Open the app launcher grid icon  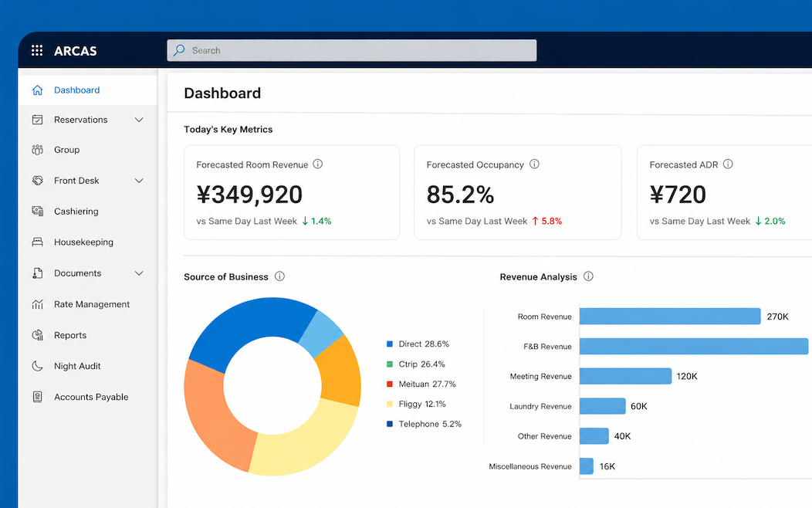tap(37, 50)
